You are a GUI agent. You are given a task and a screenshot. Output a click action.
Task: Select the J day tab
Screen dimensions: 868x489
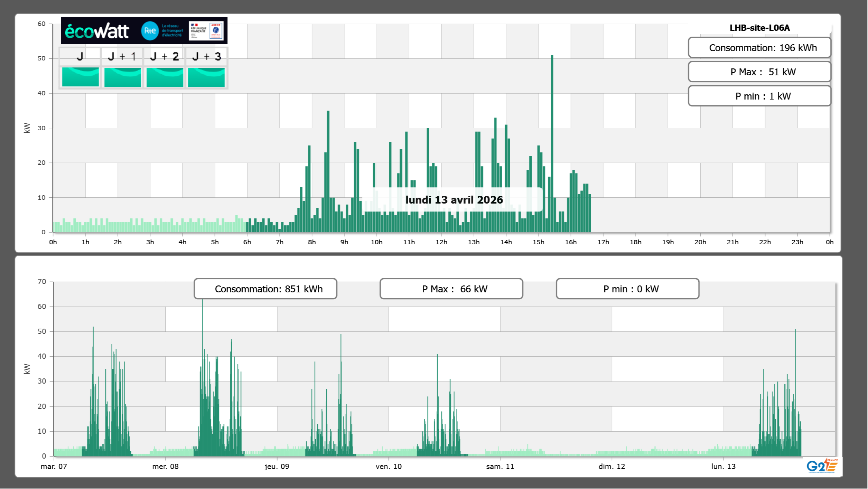(x=80, y=57)
